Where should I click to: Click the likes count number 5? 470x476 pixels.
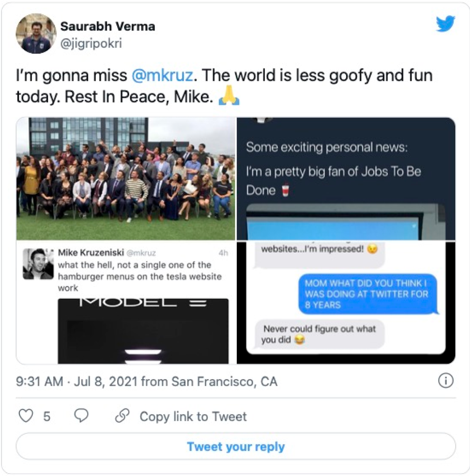point(47,417)
